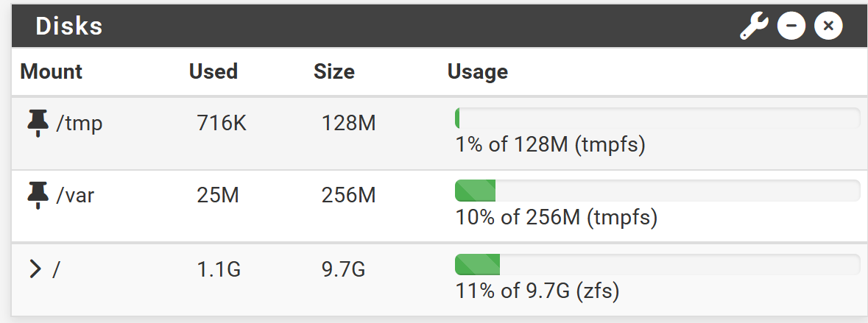Select the /var mount name
The image size is (868, 323).
[x=75, y=196]
